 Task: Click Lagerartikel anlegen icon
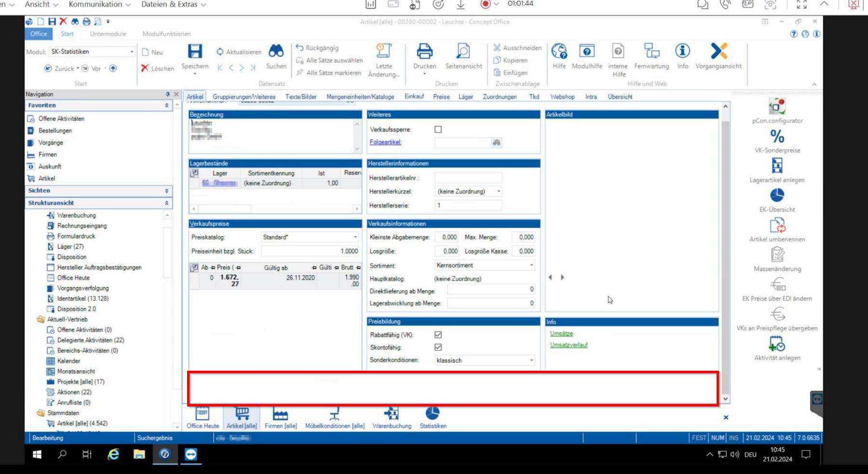pyautogui.click(x=777, y=166)
